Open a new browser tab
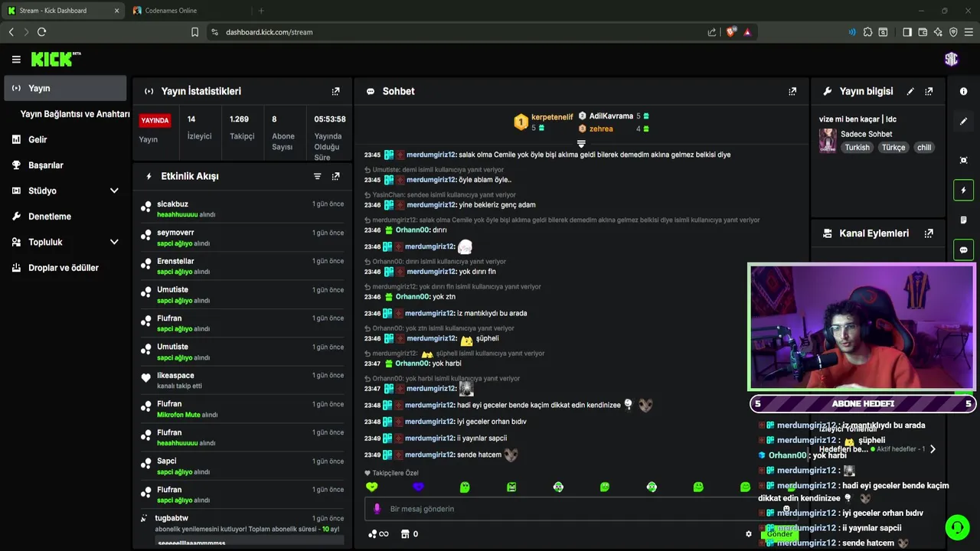 pos(261,11)
